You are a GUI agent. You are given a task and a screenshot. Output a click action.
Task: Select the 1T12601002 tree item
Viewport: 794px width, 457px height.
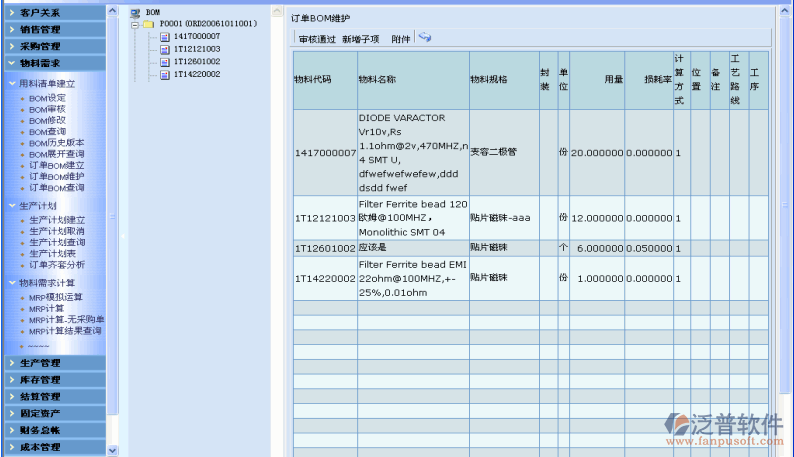[196, 61]
